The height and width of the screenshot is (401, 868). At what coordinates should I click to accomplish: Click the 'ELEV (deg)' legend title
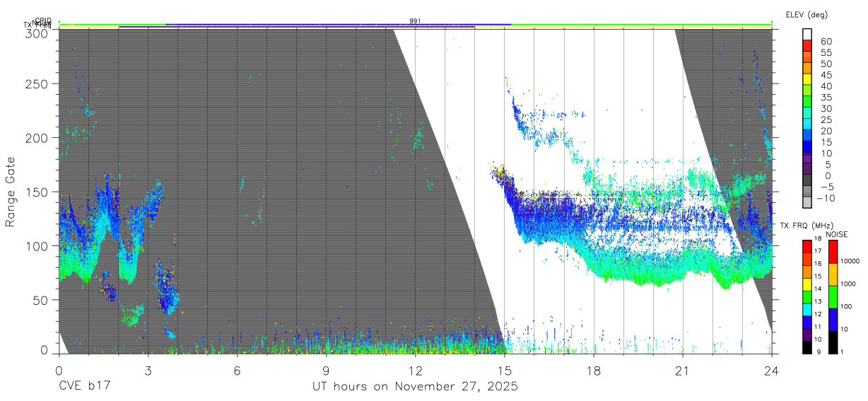[x=807, y=14]
